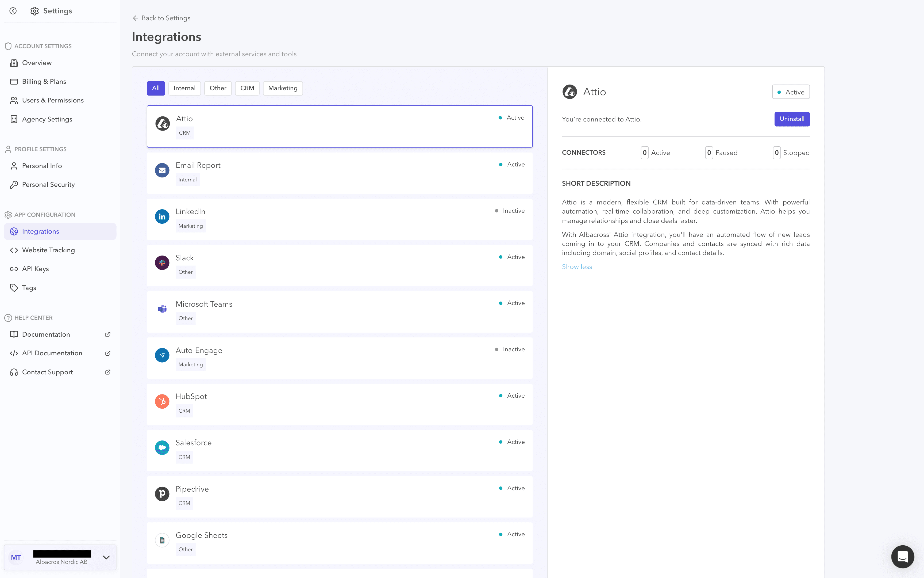Click the MT user avatar

(x=16, y=557)
